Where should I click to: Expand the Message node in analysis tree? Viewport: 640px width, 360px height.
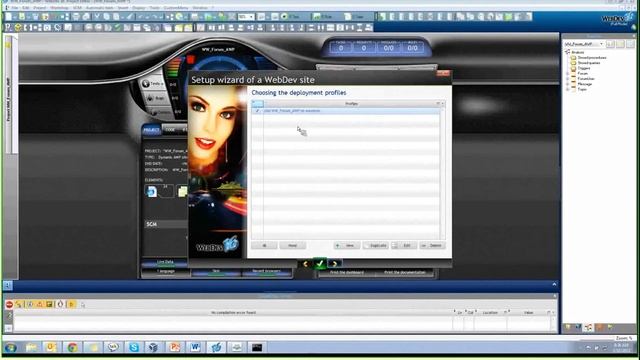tap(567, 84)
